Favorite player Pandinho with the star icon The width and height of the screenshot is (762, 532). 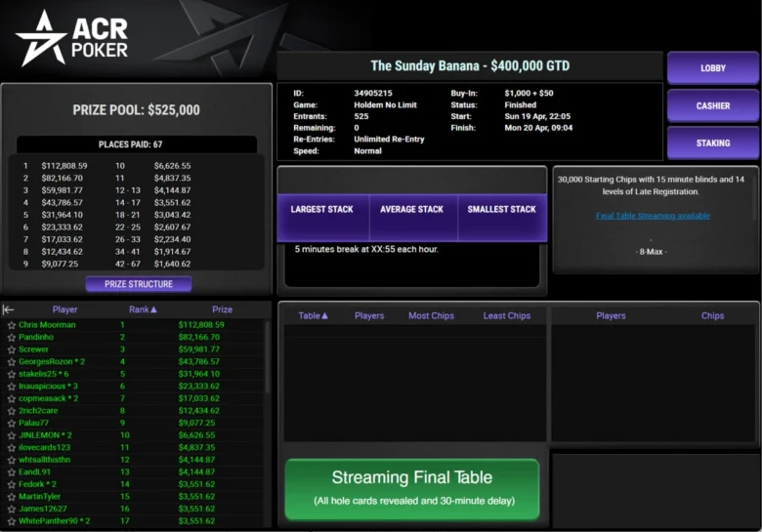point(11,337)
